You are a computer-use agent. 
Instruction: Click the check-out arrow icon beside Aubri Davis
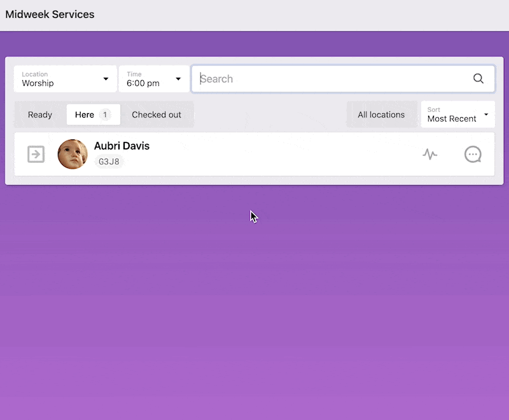pos(36,154)
